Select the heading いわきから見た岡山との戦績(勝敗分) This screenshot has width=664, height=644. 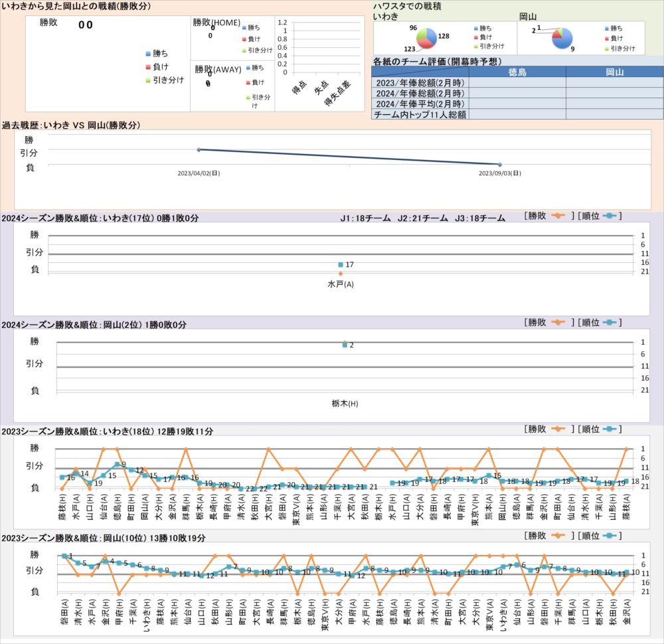pyautogui.click(x=76, y=7)
